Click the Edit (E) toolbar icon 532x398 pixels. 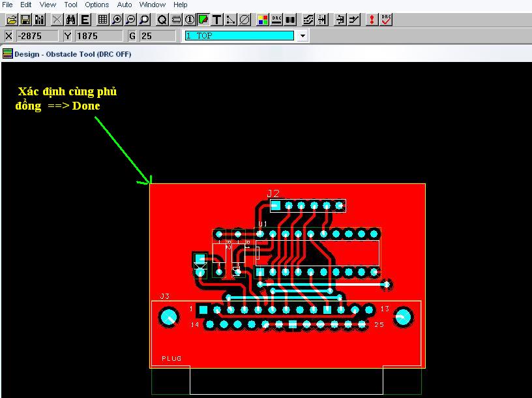pyautogui.click(x=85, y=20)
